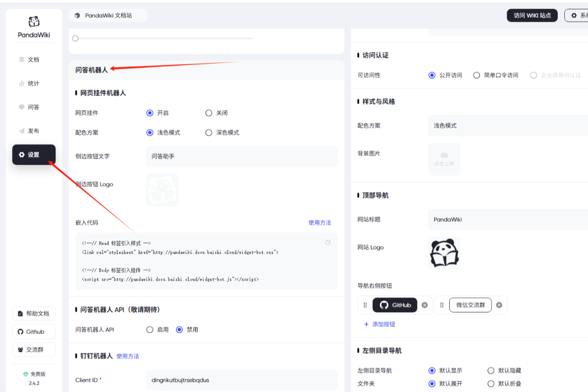Screen dimensions: 588x392
Task: Click the 微信交流群 navigation button chip
Action: click(470, 305)
